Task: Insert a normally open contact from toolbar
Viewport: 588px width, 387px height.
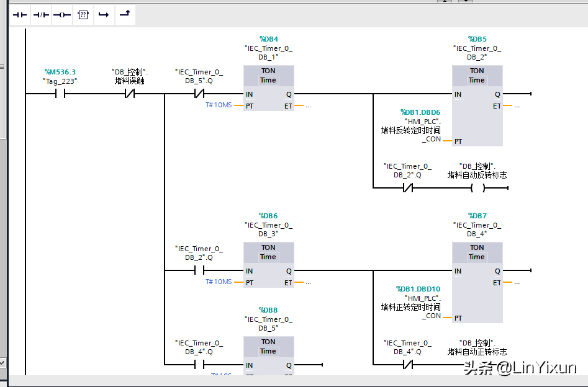Action: point(20,14)
